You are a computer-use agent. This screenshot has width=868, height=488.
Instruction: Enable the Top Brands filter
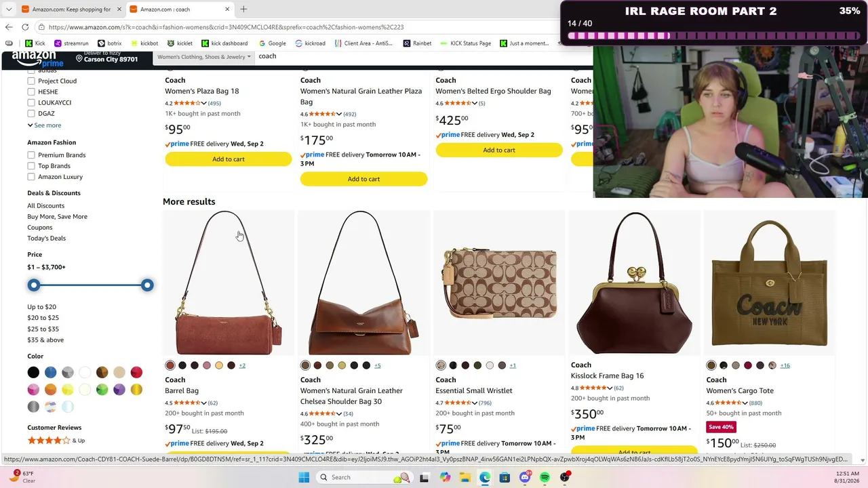click(31, 166)
